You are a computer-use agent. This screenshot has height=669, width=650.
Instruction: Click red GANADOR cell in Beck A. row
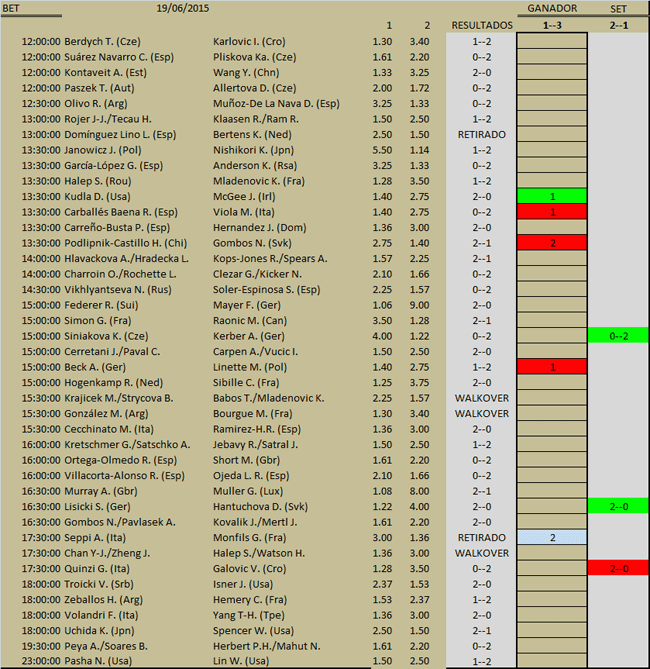[x=552, y=366]
